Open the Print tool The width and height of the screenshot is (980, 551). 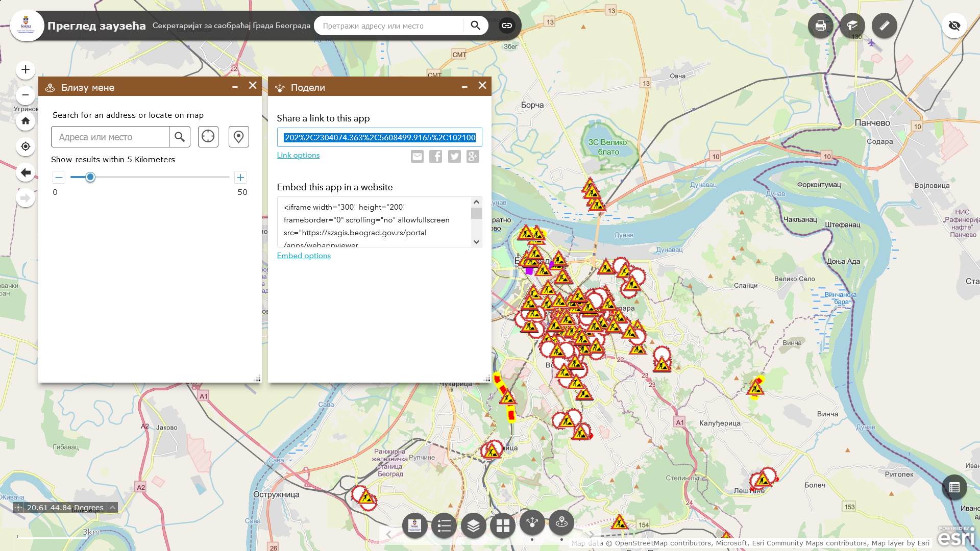tap(821, 26)
